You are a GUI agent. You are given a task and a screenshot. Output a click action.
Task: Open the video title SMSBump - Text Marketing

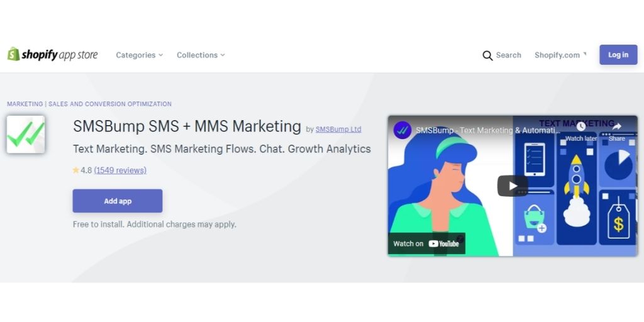pyautogui.click(x=488, y=130)
